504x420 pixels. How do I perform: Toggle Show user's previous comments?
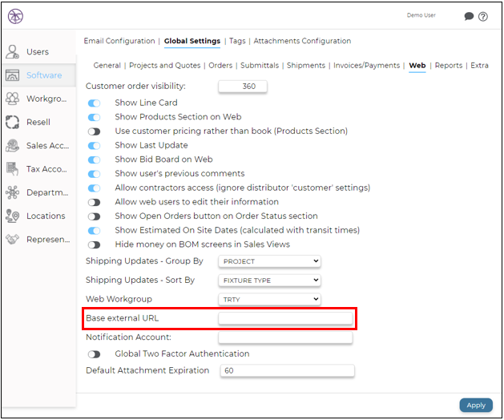pos(95,174)
